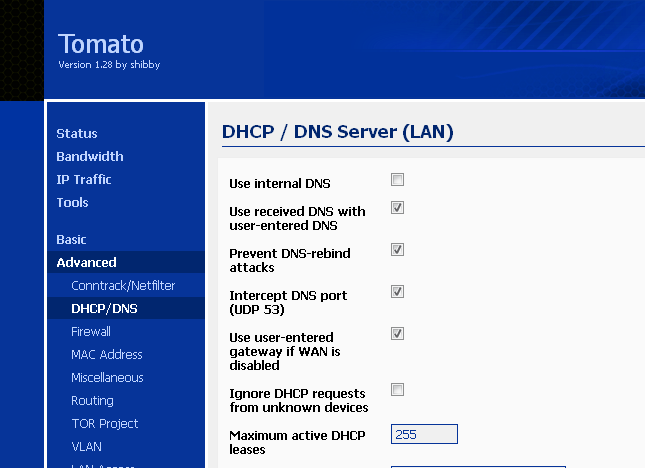Toggle Prevent DNS-rebind attacks checkbox
Image resolution: width=645 pixels, height=468 pixels.
(397, 250)
